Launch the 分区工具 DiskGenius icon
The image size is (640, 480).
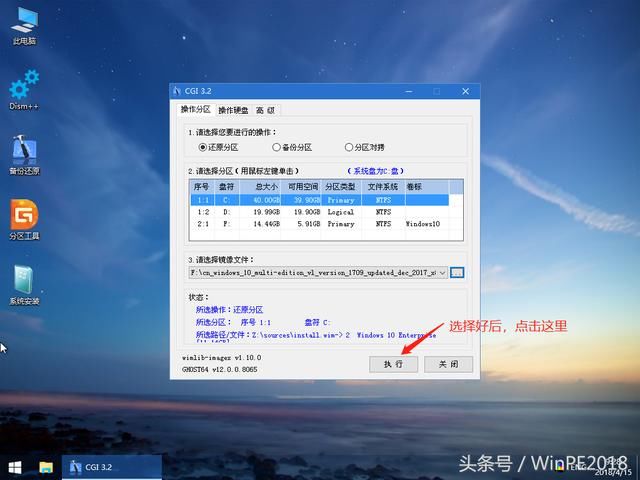[24, 220]
